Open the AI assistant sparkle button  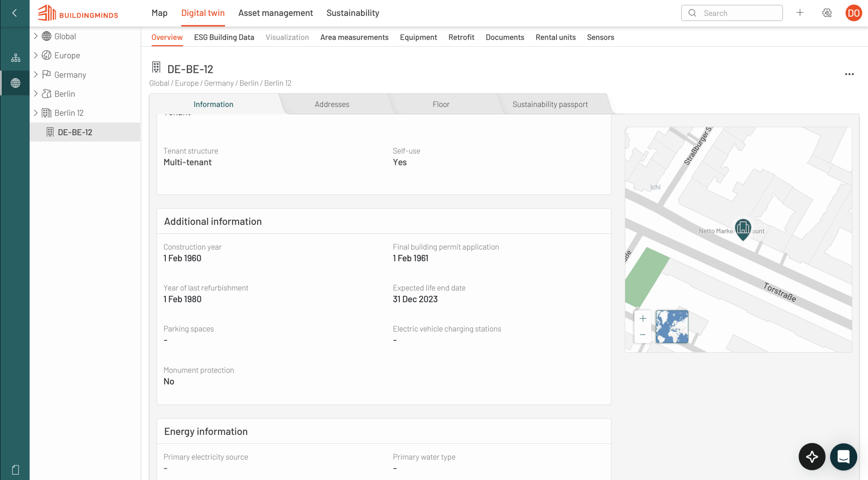pyautogui.click(x=812, y=457)
